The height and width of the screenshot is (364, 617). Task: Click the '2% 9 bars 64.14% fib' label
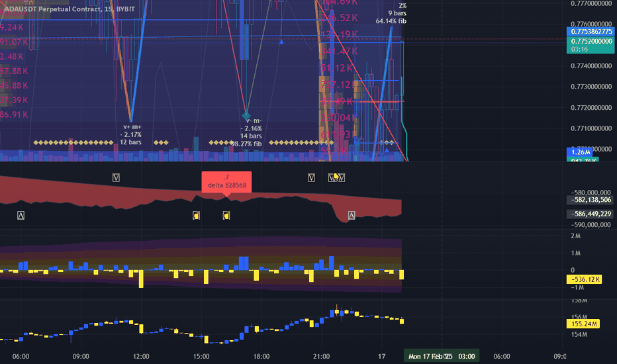pos(391,13)
